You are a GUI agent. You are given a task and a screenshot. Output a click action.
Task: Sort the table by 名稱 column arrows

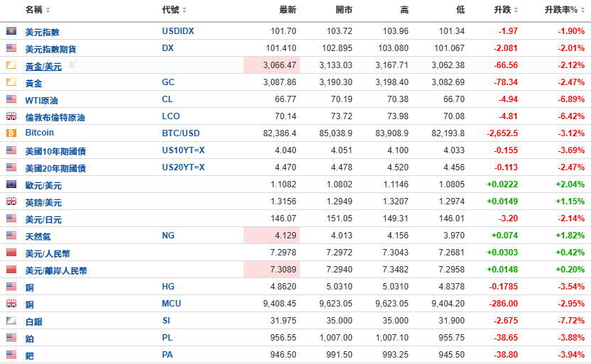(x=48, y=10)
